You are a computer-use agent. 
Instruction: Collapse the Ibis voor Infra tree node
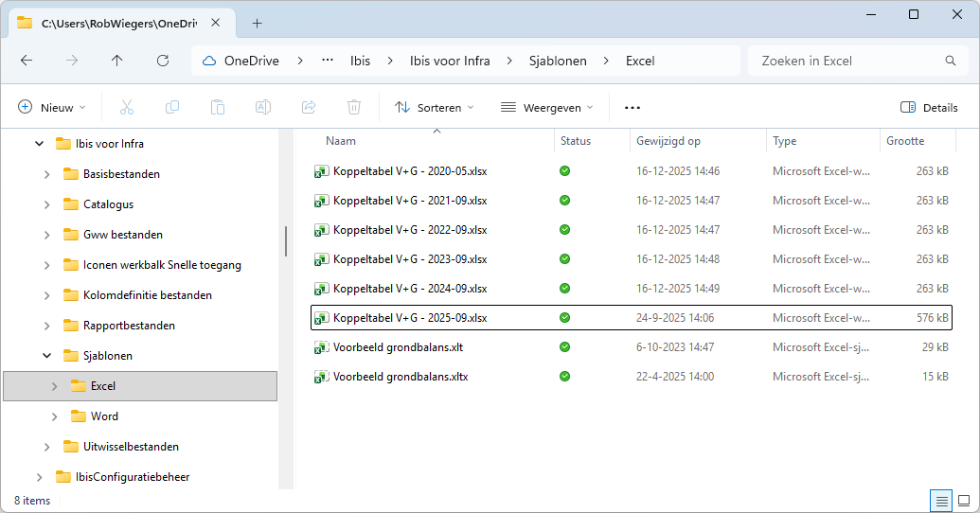[40, 144]
